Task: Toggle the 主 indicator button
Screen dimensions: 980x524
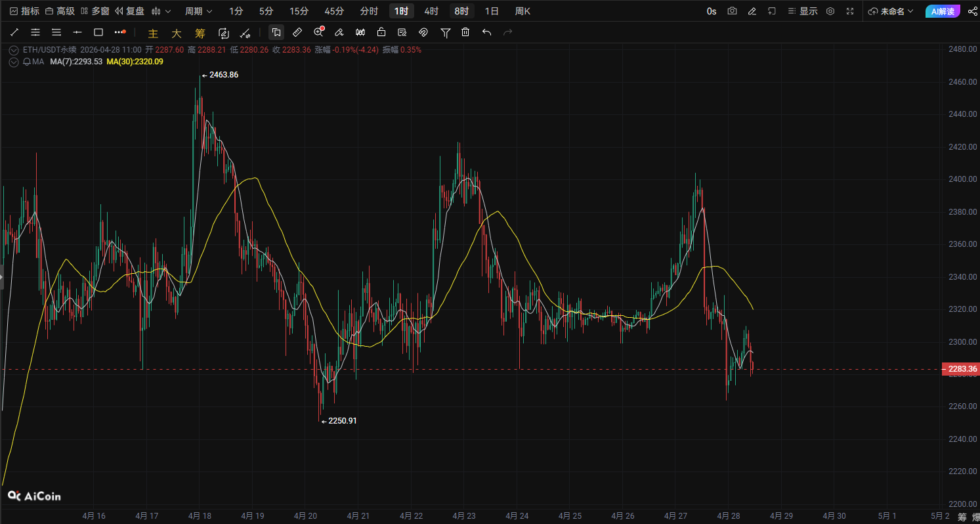Action: (x=153, y=33)
